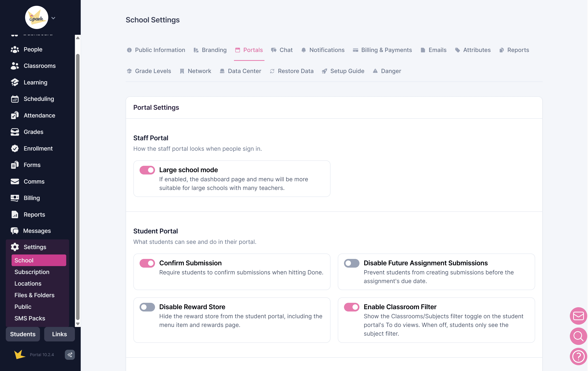Click the Attendance checkmark icon
This screenshot has height=371, width=588.
pos(15,115)
